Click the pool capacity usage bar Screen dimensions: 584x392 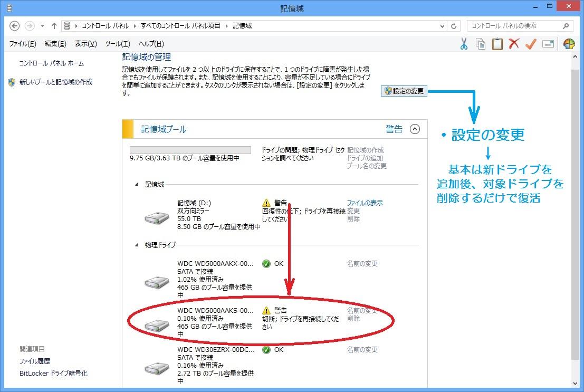pyautogui.click(x=190, y=150)
